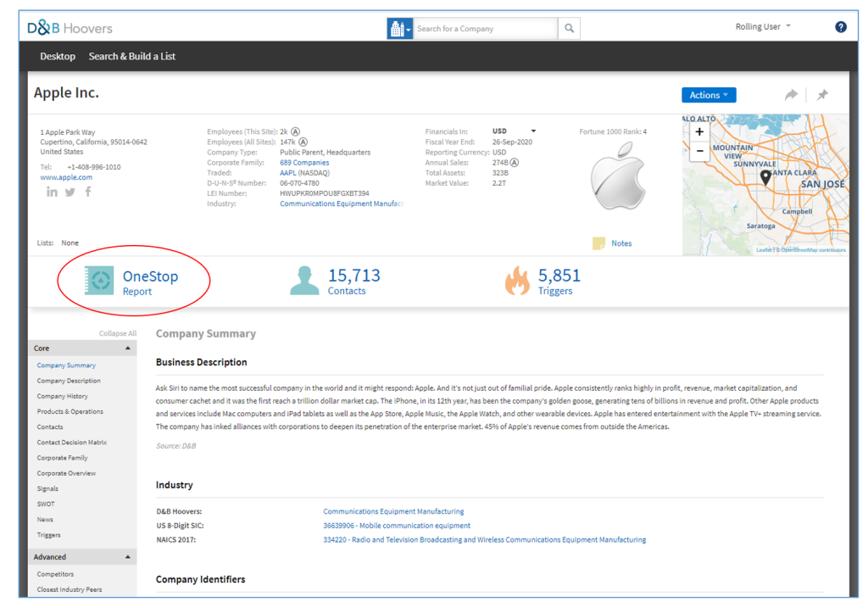Select Company Summary in the sidebar
This screenshot has width=868, height=602.
pyautogui.click(x=66, y=365)
